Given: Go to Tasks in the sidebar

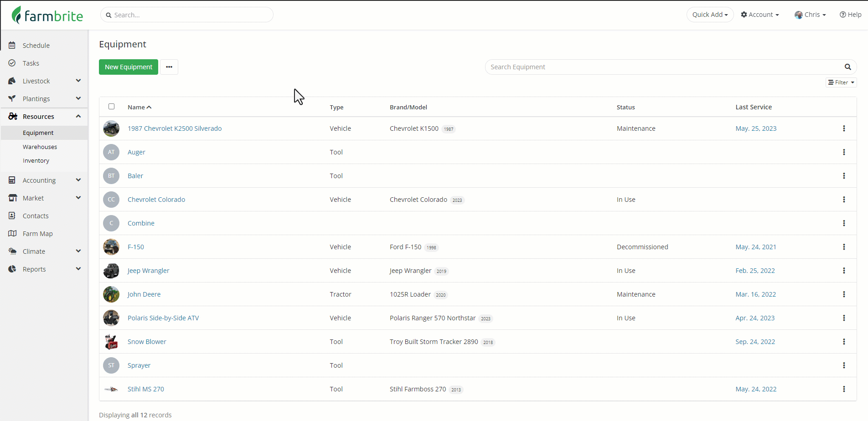Looking at the screenshot, I should [31, 63].
